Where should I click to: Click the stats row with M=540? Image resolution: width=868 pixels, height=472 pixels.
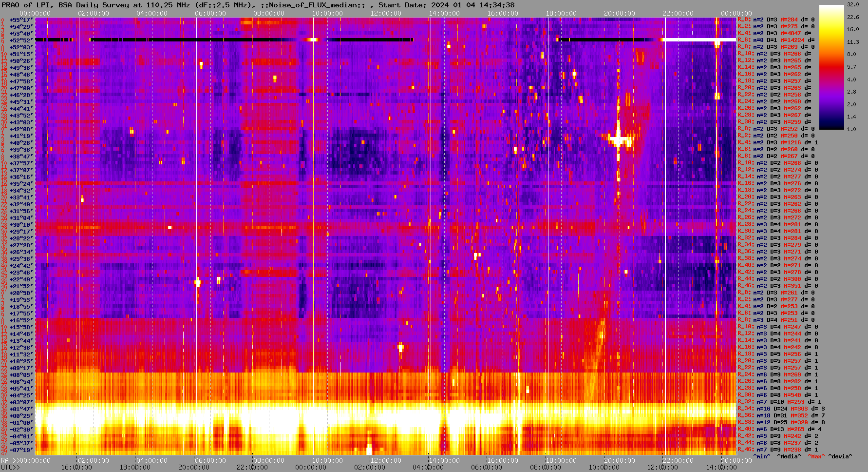778,395
